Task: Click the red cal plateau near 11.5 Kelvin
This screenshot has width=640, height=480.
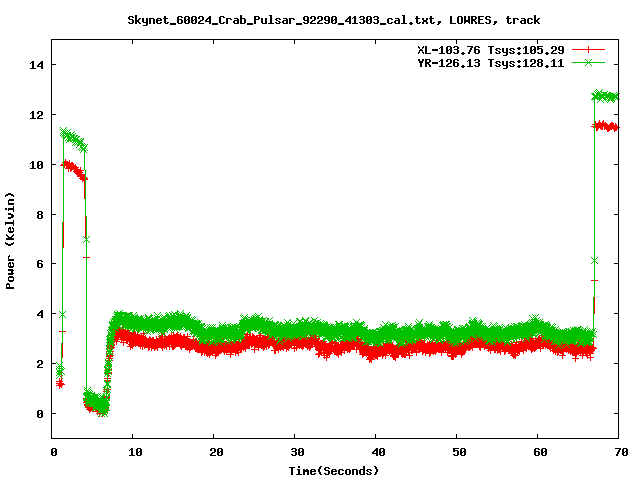Action: [606, 126]
